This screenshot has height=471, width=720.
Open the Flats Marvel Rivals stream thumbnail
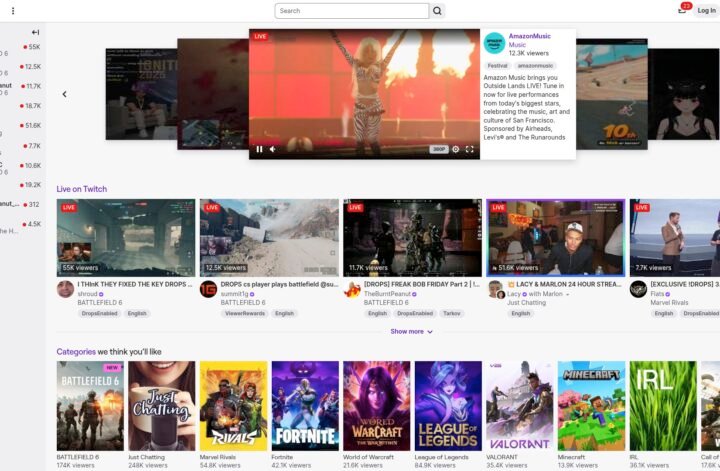(x=675, y=238)
